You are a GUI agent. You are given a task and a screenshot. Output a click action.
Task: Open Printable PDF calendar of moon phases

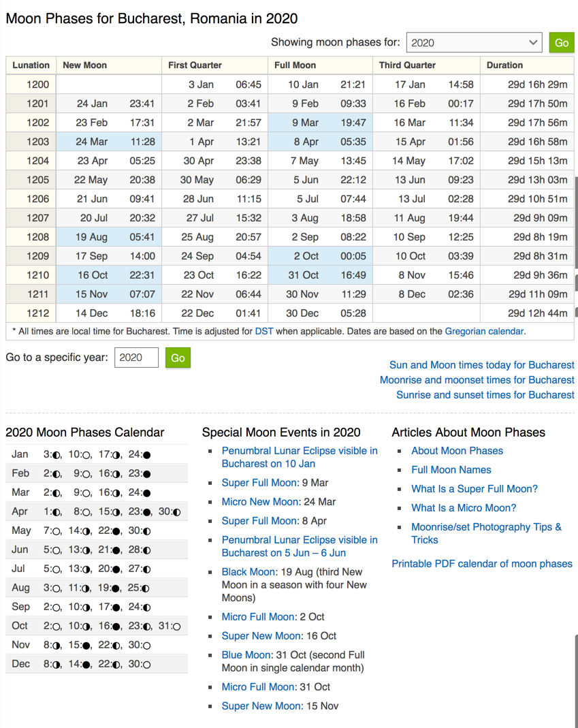[x=481, y=564]
